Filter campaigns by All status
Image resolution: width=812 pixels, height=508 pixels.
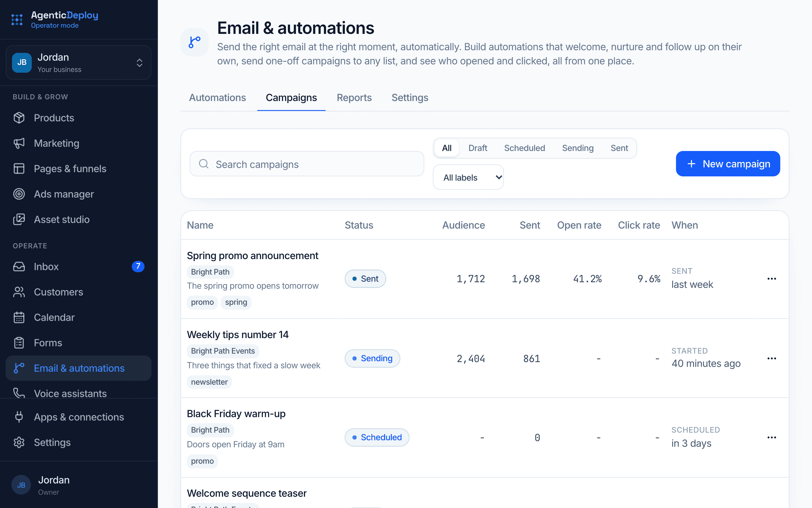[x=447, y=148]
